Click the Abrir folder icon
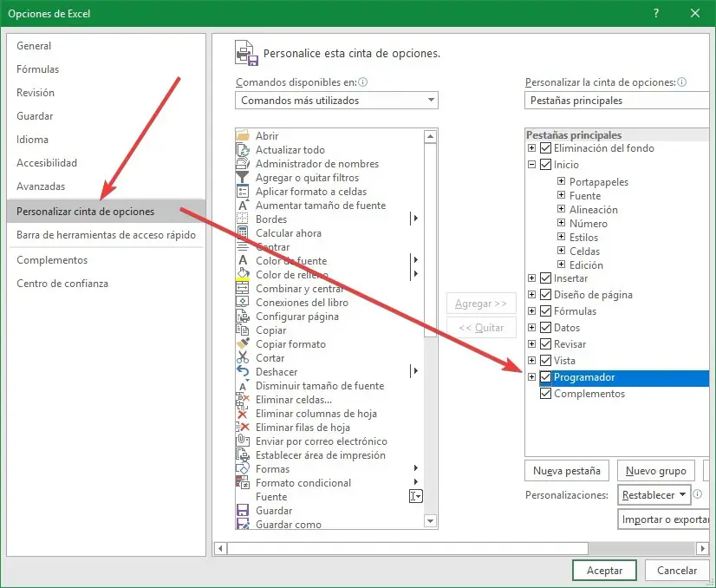716x588 pixels. click(243, 135)
